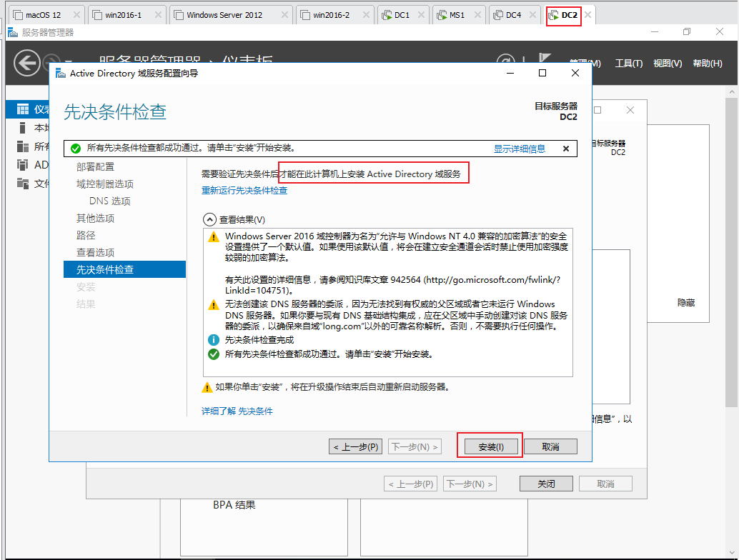739x560 pixels.
Task: Close the macOS 12 tab
Action: (x=76, y=15)
